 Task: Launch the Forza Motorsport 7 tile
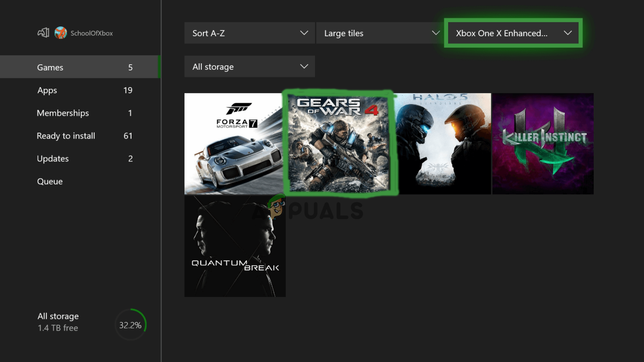233,143
